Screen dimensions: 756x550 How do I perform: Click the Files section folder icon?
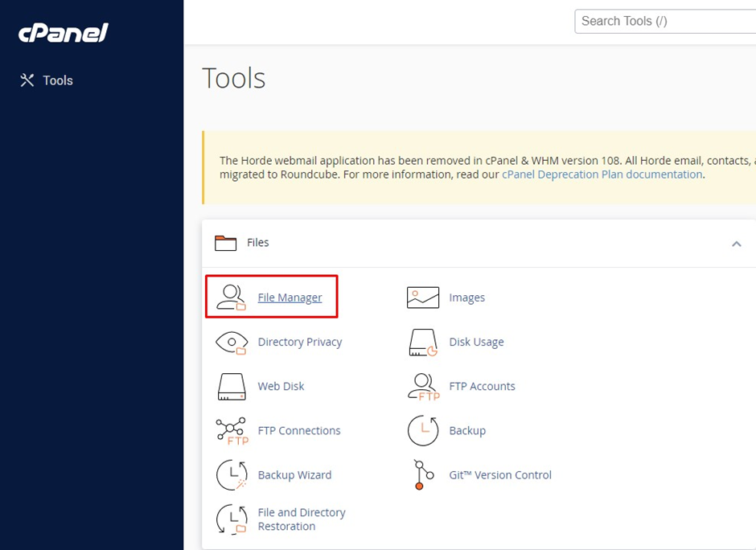(226, 243)
